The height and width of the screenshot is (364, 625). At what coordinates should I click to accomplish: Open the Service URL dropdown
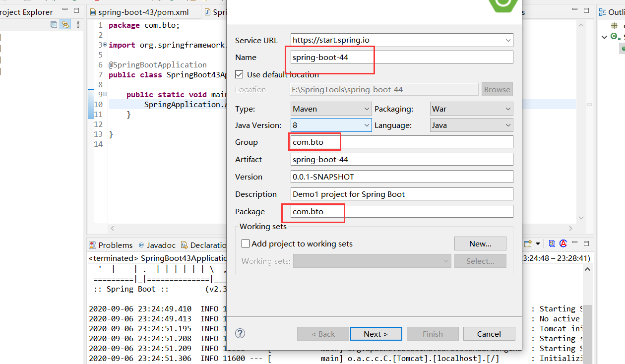[508, 40]
